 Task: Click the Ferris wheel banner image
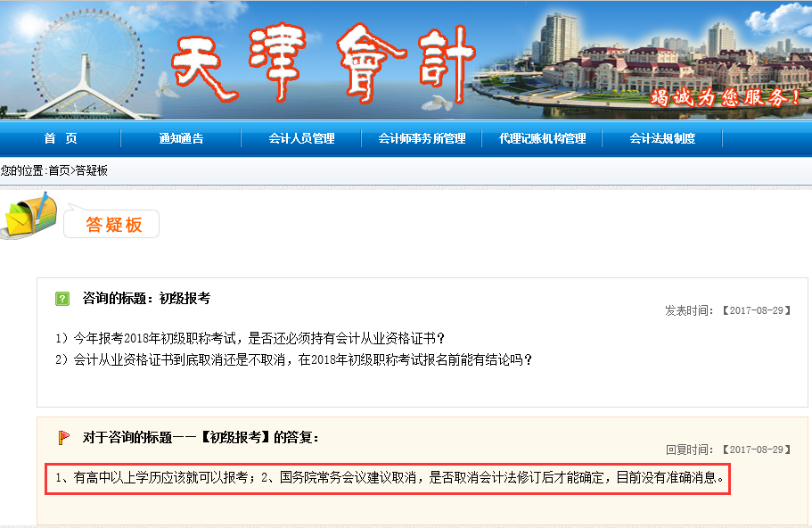coord(86,65)
